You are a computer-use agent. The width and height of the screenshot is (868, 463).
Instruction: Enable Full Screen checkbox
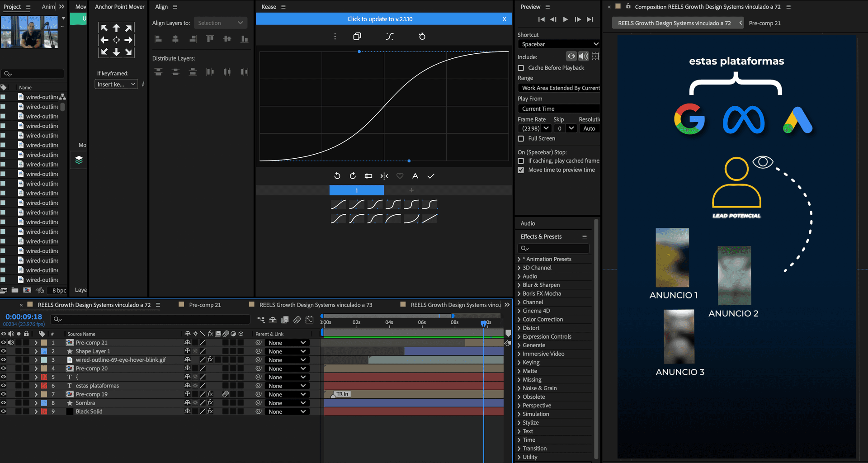(x=521, y=139)
